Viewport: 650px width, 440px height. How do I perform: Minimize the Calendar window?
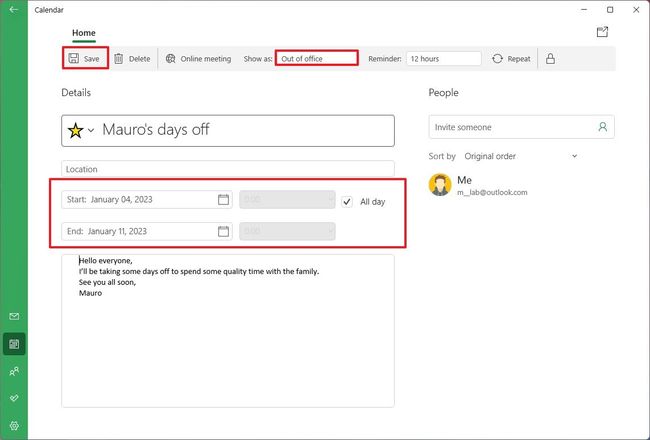pyautogui.click(x=584, y=10)
